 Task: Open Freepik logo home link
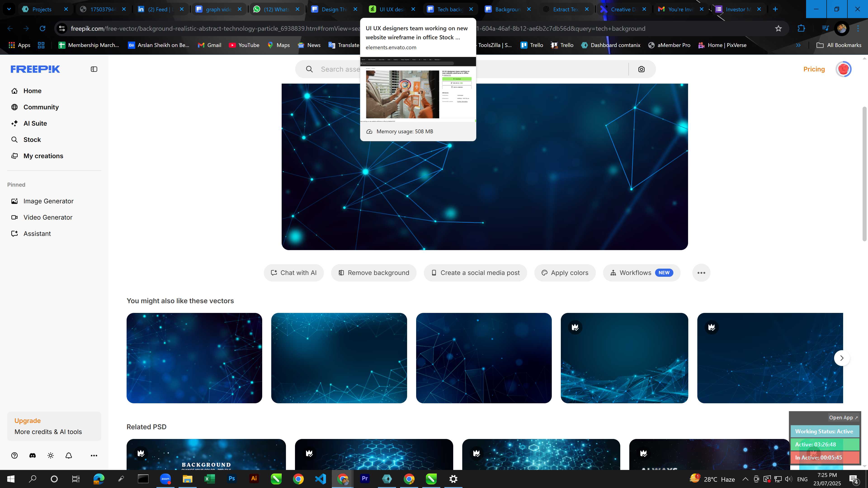point(35,69)
